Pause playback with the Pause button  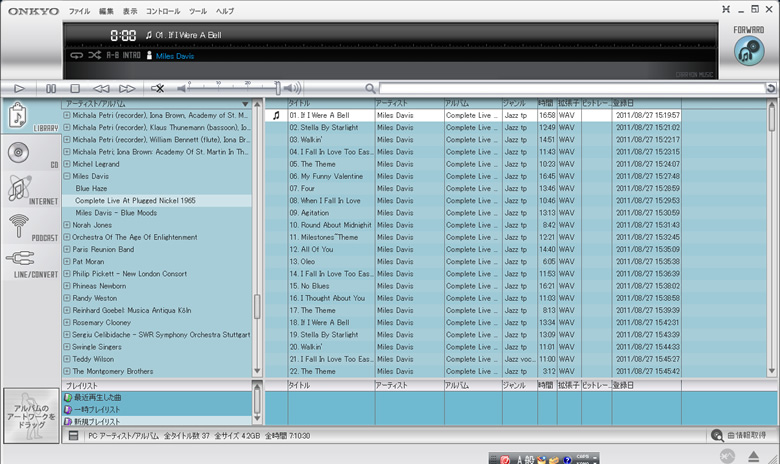[x=51, y=89]
